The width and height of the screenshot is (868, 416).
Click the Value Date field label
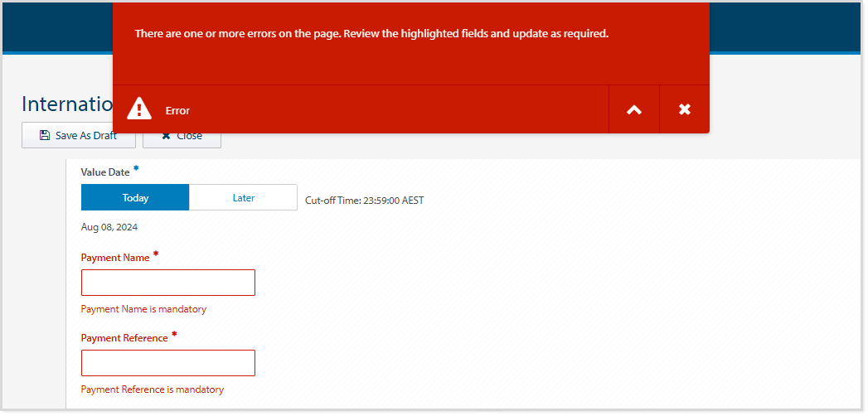[x=105, y=172]
